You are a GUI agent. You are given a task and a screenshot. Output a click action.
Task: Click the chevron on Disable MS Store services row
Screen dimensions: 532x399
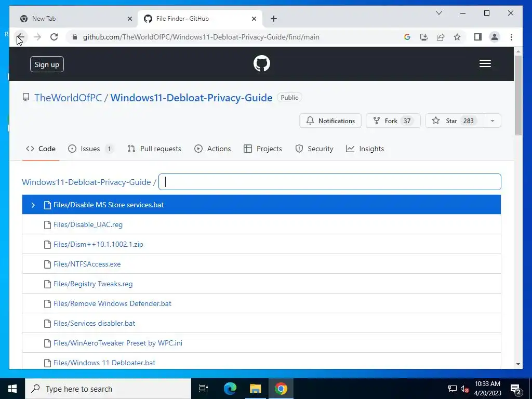point(33,205)
